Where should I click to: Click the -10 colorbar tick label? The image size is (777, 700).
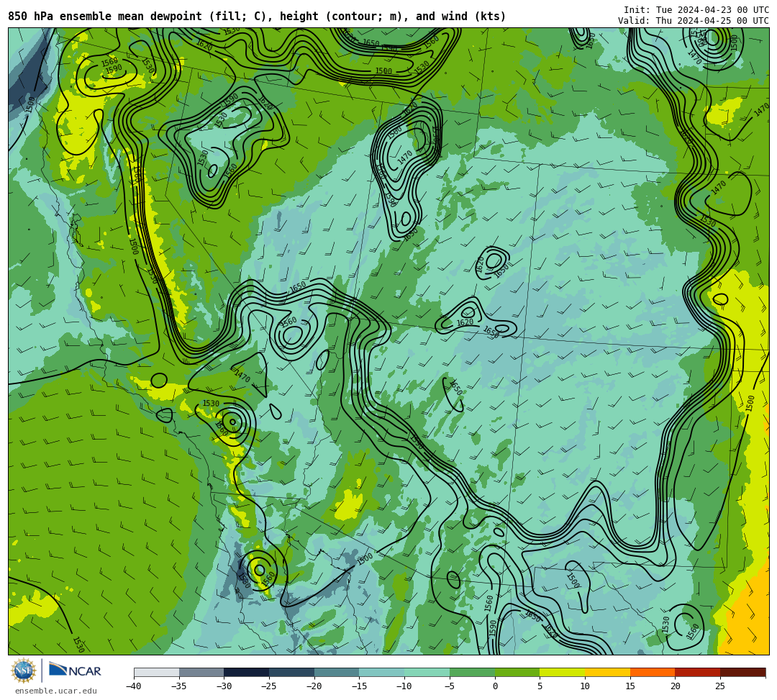click(404, 686)
